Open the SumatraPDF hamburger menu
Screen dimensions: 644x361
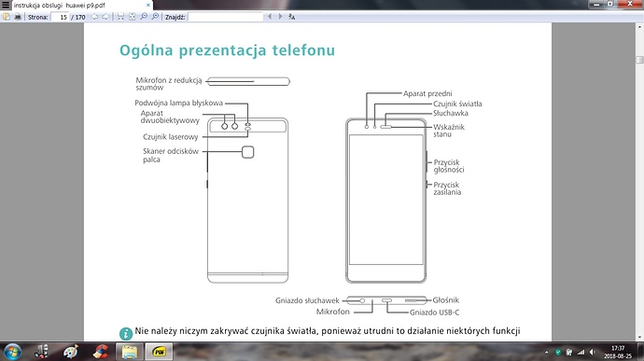pyautogui.click(x=6, y=5)
